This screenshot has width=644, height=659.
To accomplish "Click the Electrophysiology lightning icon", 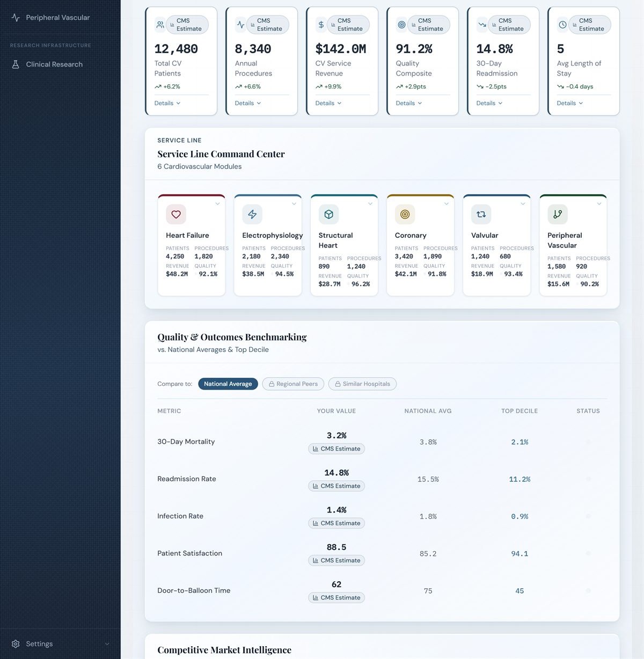I will pyautogui.click(x=252, y=214).
